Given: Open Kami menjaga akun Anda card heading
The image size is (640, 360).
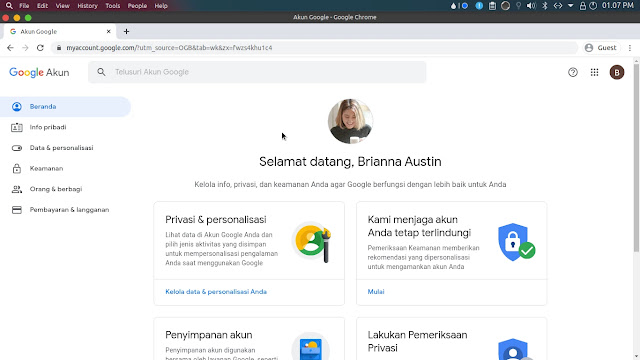Looking at the screenshot, I should click(x=419, y=226).
